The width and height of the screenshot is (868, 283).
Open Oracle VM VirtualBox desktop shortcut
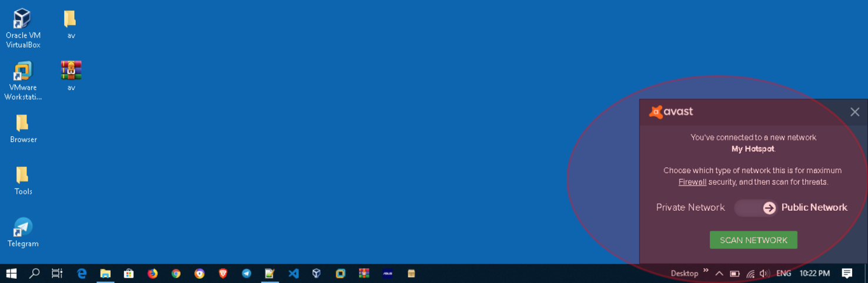(x=23, y=28)
